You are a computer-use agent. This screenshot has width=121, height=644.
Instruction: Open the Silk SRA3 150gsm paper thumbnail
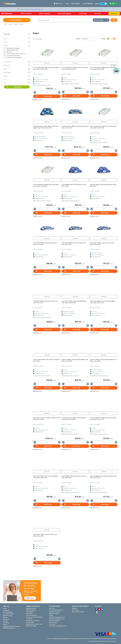(104, 170)
